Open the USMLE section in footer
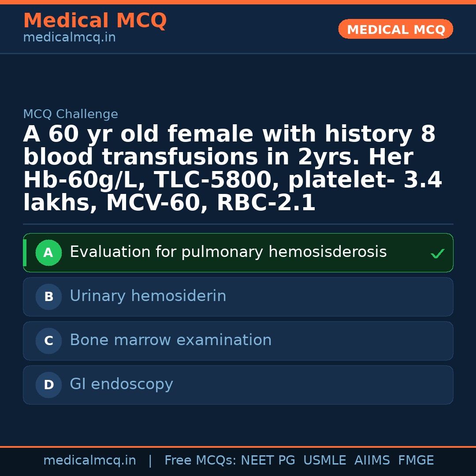Image resolution: width=476 pixels, height=476 pixels. pyautogui.click(x=325, y=460)
